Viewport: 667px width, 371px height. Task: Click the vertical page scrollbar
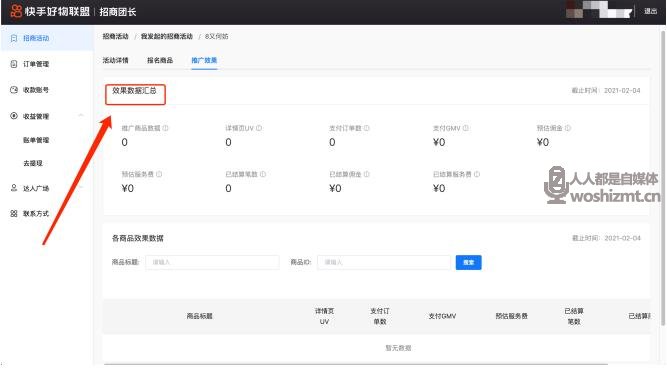click(x=663, y=179)
